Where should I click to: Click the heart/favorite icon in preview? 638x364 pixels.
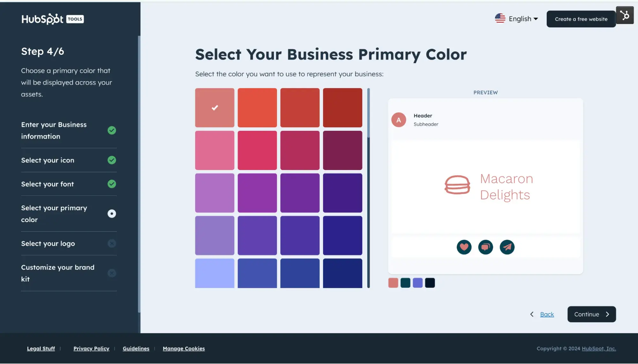pyautogui.click(x=464, y=246)
